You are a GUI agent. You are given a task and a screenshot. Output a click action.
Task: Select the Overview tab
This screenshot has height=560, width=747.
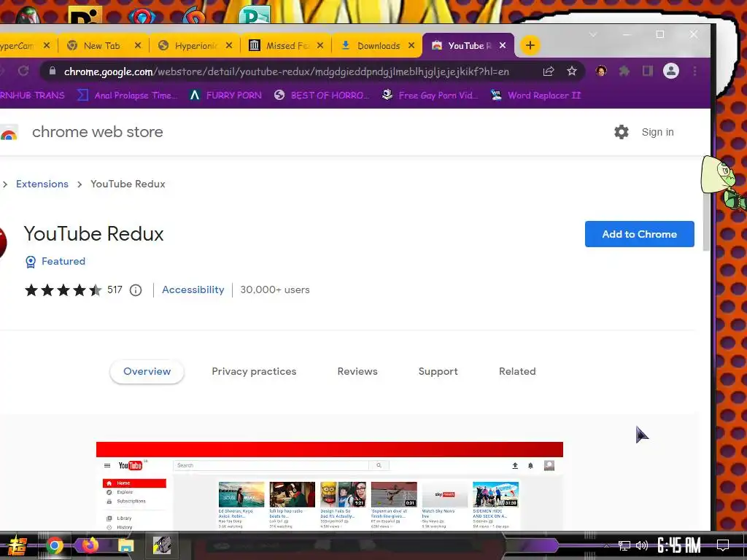point(147,371)
